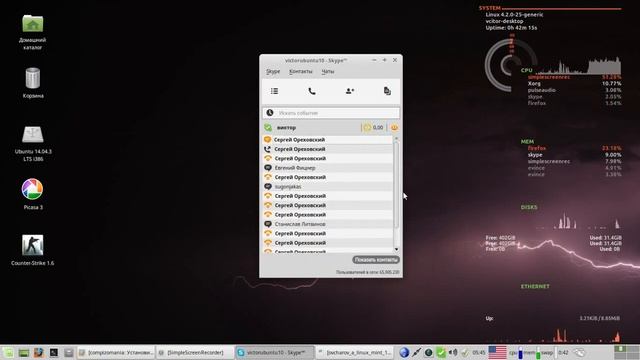Image resolution: width=640 pixels, height=360 pixels.
Task: Switch to the ovcharov_a_linux_mint taskbar window
Action: pos(354,352)
